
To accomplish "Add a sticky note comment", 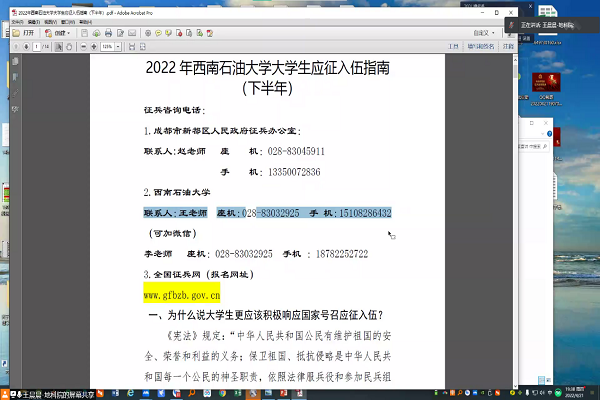I will click(158, 32).
